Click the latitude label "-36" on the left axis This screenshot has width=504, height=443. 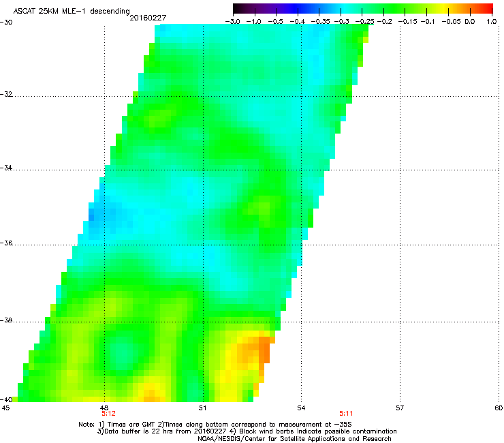pyautogui.click(x=6, y=243)
